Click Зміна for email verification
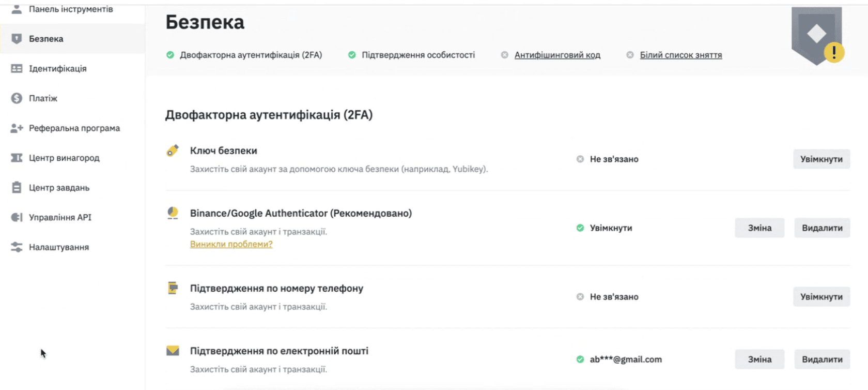The image size is (868, 390). click(x=760, y=359)
